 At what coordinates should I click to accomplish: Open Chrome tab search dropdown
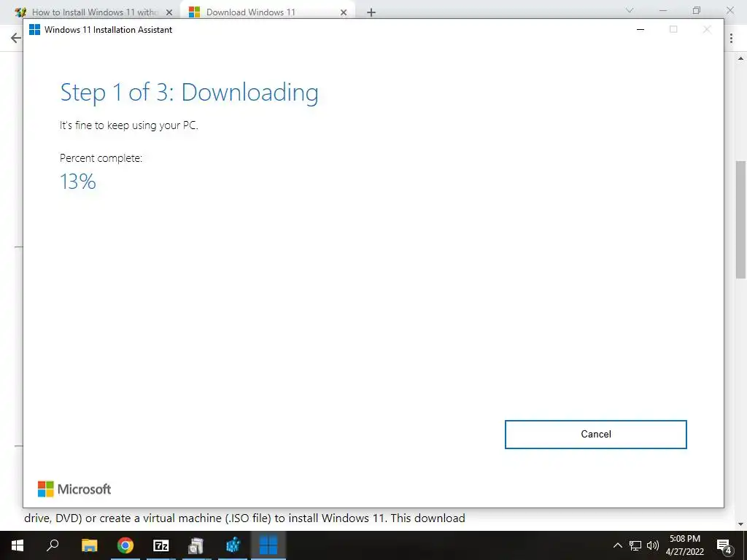click(x=630, y=10)
